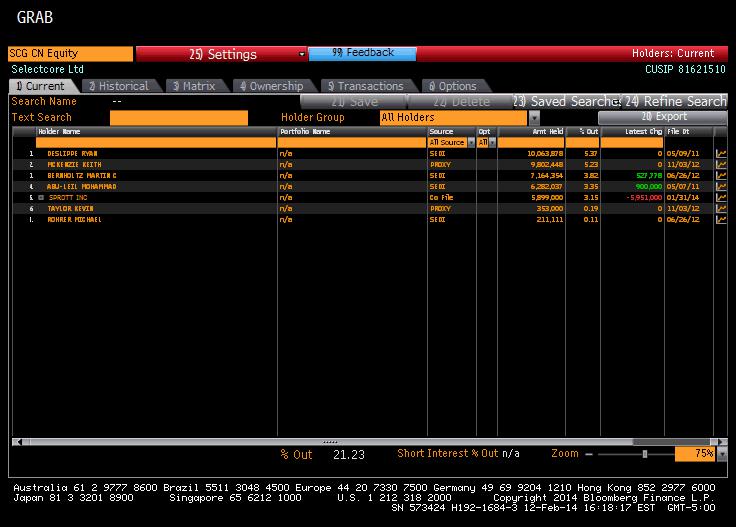Click the % Out filter field
This screenshot has width=736, height=527.
(583, 143)
